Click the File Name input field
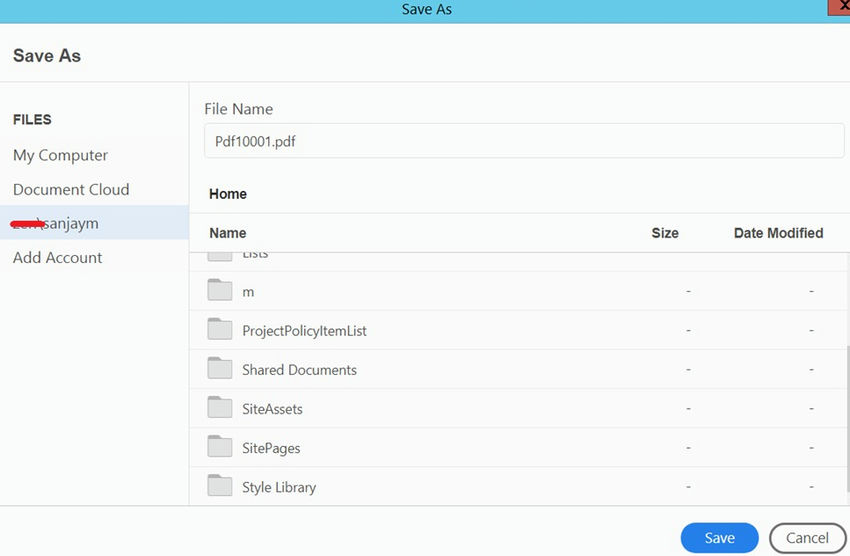 coord(524,141)
